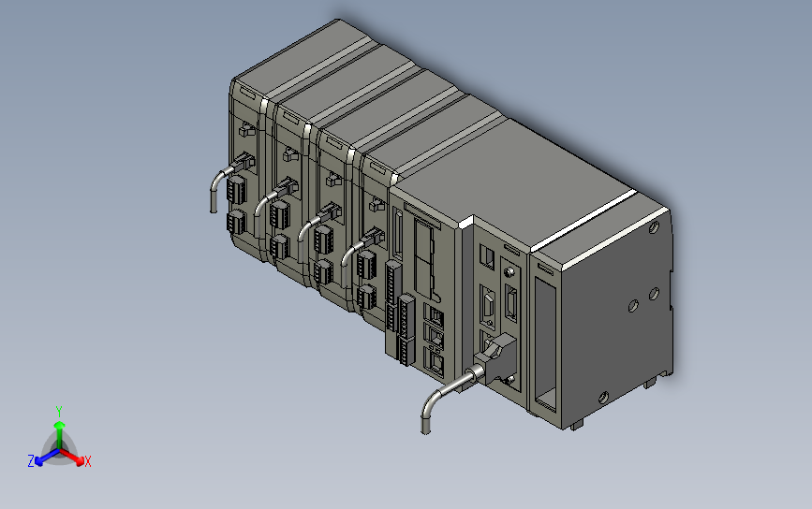Click the red X axis of orientation triad
812x509 pixels.
click(73, 457)
